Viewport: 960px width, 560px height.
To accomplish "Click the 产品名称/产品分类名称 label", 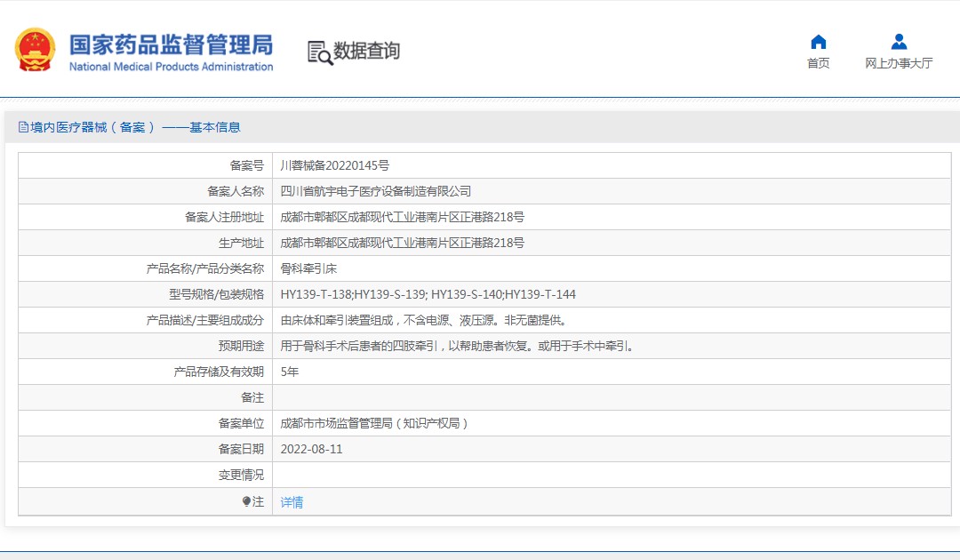I will (205, 268).
